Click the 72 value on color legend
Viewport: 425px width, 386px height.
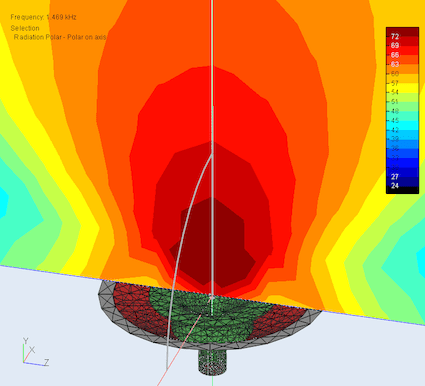(x=395, y=36)
